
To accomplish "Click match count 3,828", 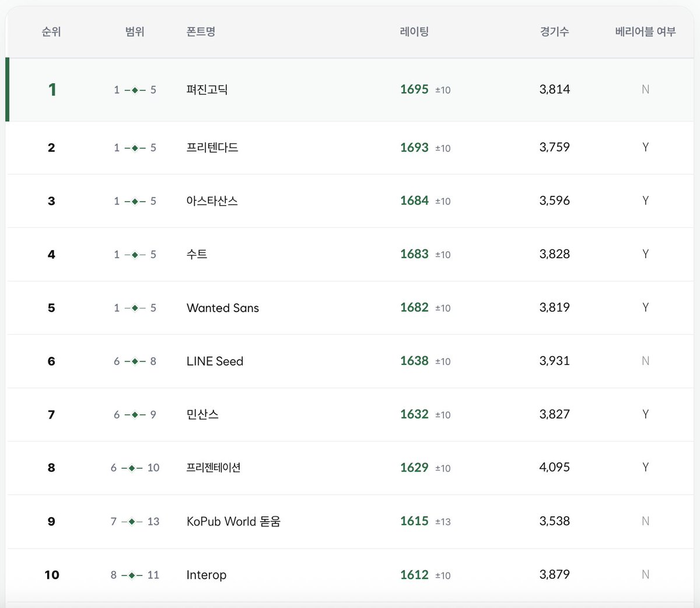I will (x=555, y=254).
